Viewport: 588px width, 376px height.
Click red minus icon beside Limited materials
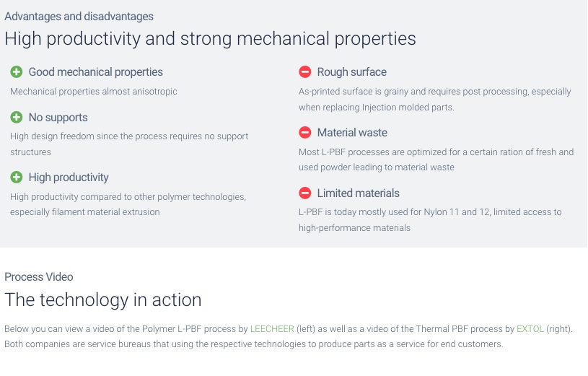click(305, 193)
